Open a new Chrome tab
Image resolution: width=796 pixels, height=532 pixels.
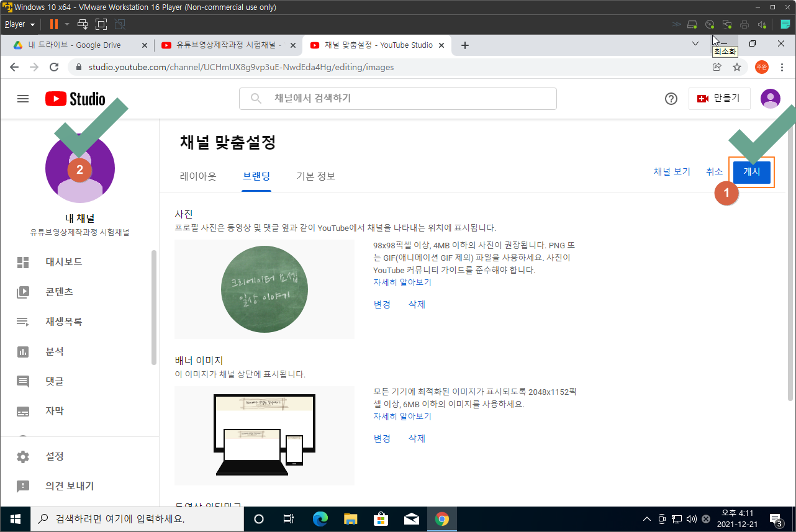[464, 45]
